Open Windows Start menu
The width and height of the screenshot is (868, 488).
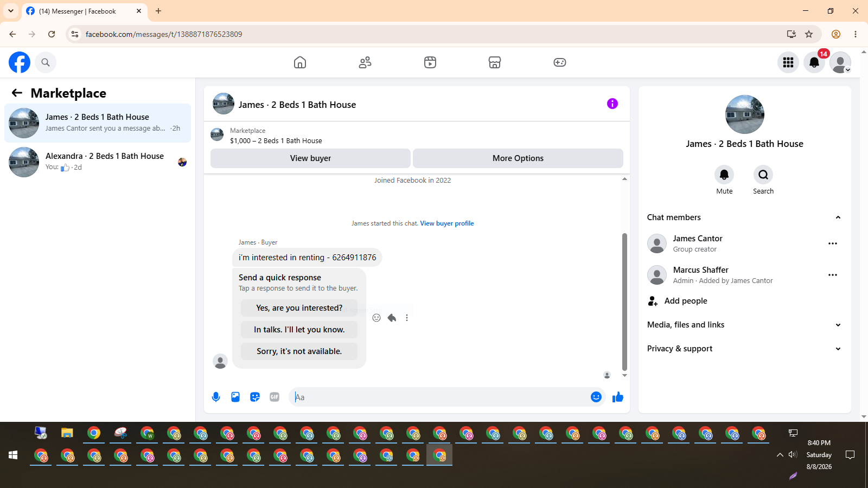13,455
